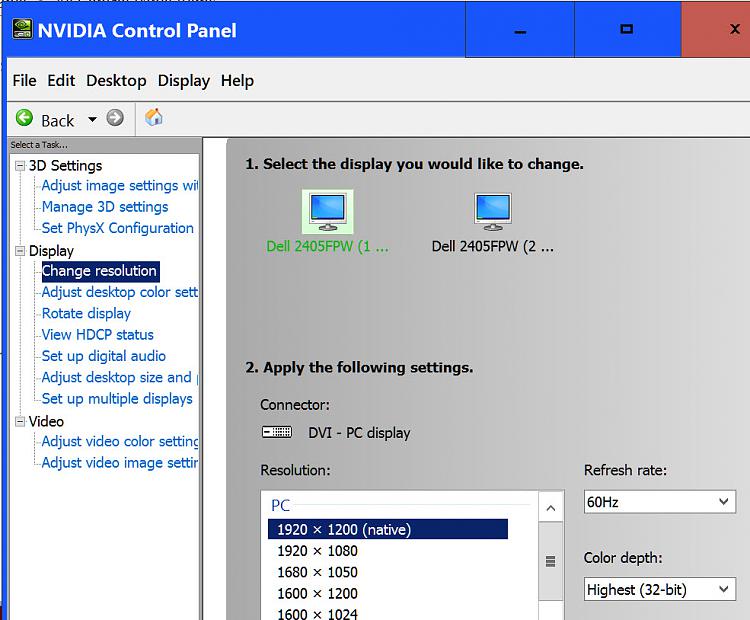This screenshot has width=750, height=620.
Task: Click the Dell 2405FPW (1 ... label
Action: tap(328, 246)
